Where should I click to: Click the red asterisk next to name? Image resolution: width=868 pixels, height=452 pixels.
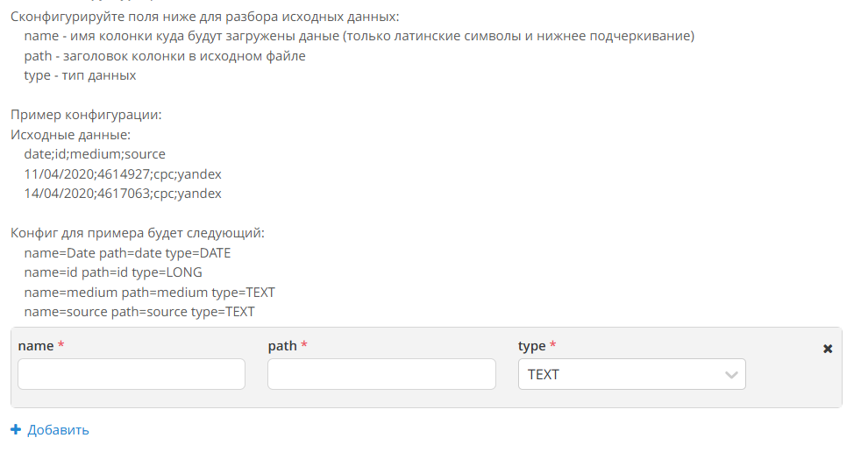click(60, 344)
